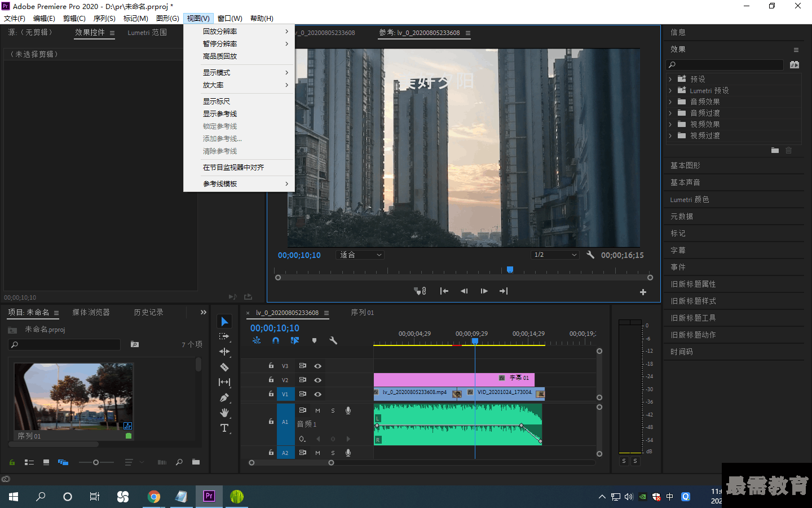Viewport: 812px width, 508px height.
Task: Expand the 视频过渡 folder
Action: (x=670, y=135)
